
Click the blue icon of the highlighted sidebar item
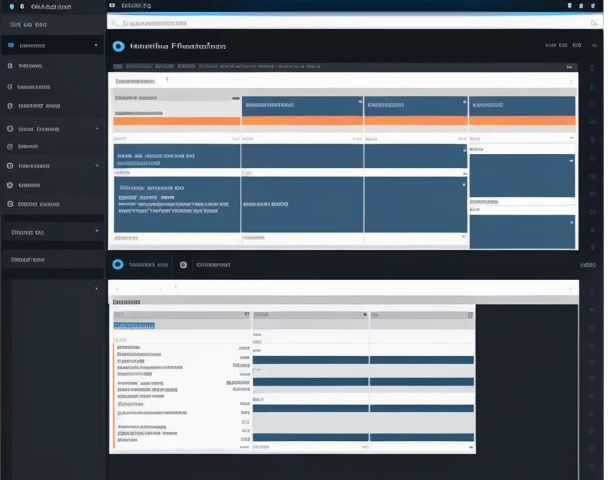point(10,45)
